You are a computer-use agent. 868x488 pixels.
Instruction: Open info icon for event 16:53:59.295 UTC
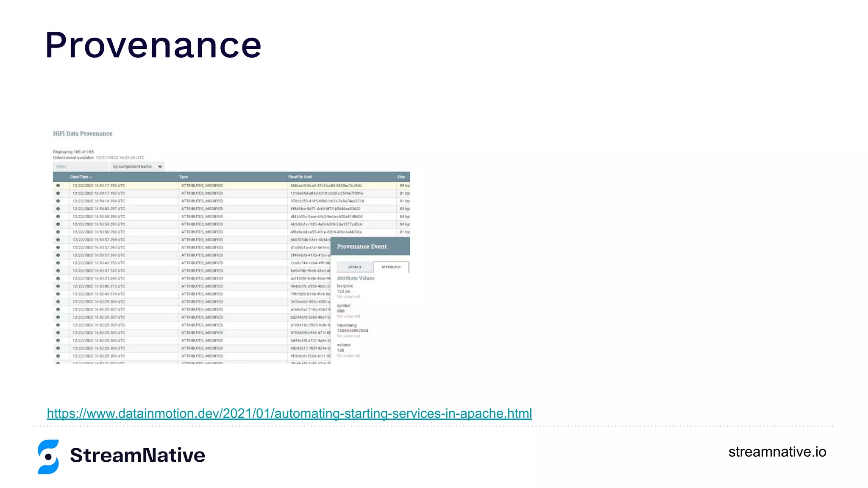(x=58, y=224)
